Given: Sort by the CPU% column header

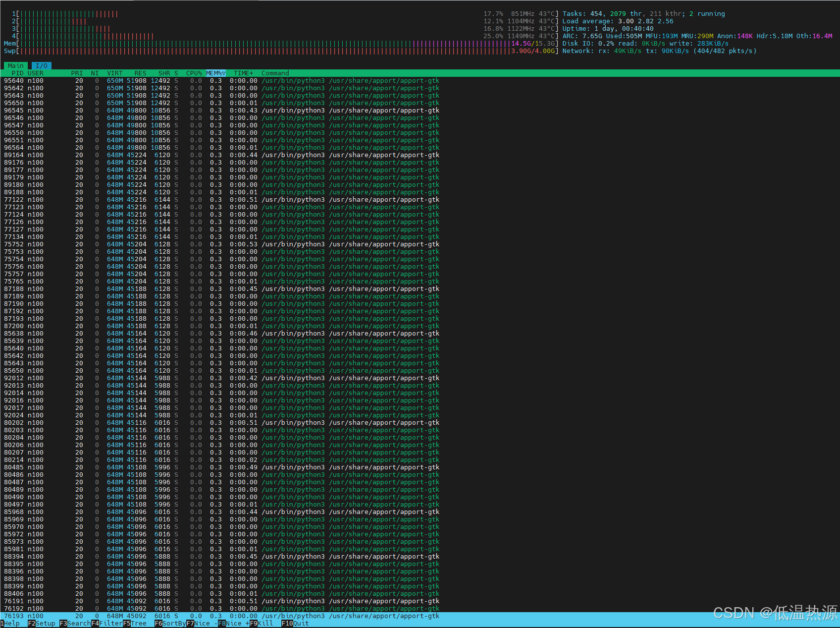Looking at the screenshot, I should tap(194, 73).
